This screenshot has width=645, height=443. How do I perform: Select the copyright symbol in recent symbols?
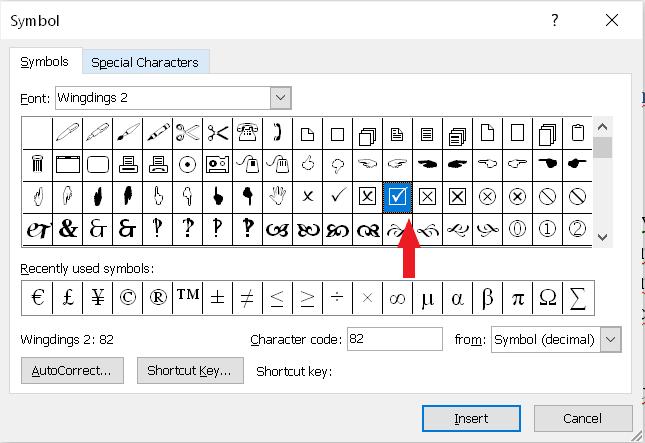pyautogui.click(x=127, y=297)
